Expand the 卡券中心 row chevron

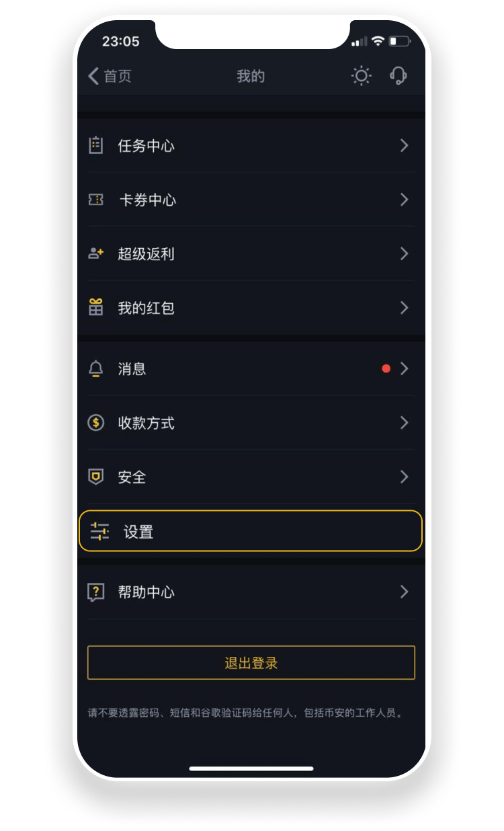point(404,200)
